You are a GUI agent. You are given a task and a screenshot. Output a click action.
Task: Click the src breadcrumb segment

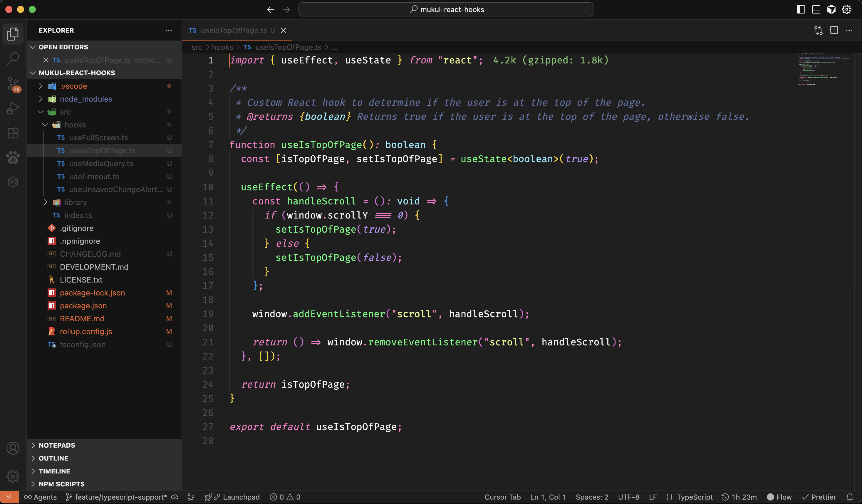[x=197, y=47]
